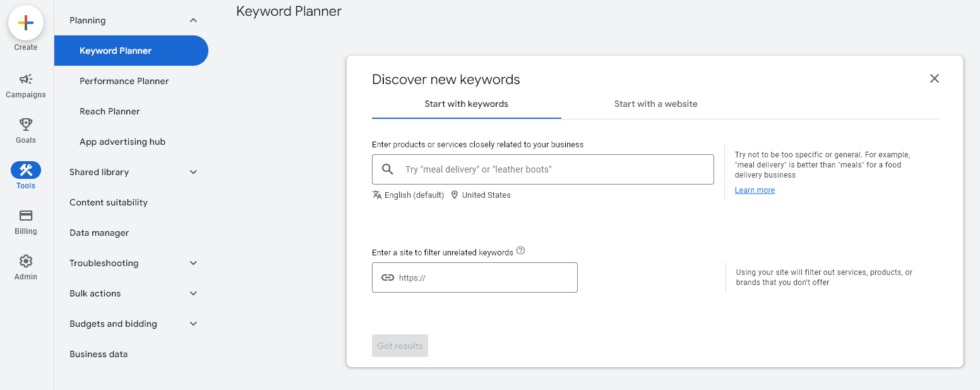Open the Goals section icon
The width and height of the screenshot is (980, 390).
[25, 125]
